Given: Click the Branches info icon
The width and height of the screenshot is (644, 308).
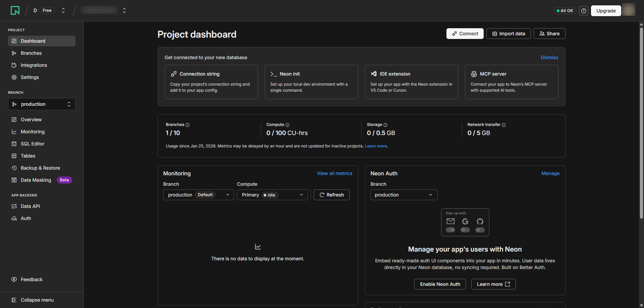Looking at the screenshot, I should (x=187, y=125).
